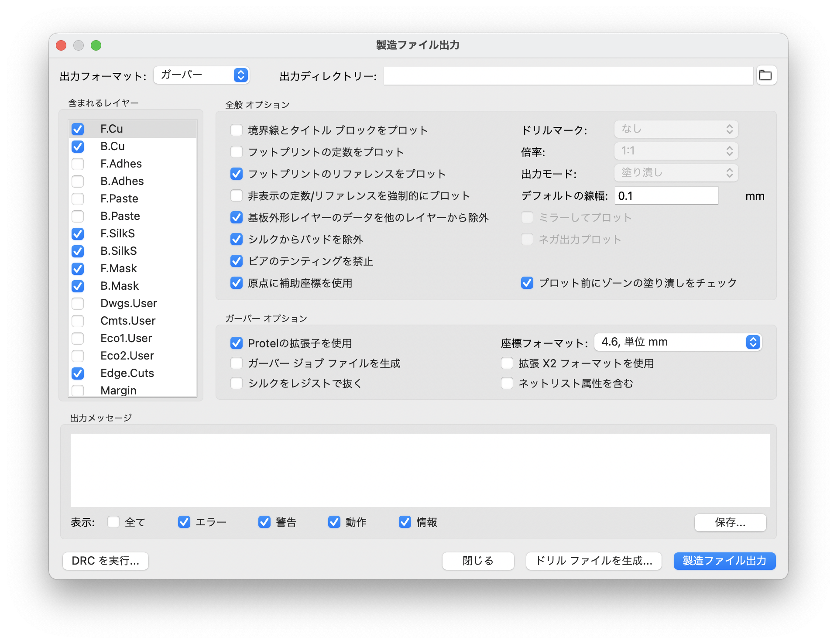
Task: Uncheck シルクからパッドを除外 option
Action: pyautogui.click(x=237, y=239)
